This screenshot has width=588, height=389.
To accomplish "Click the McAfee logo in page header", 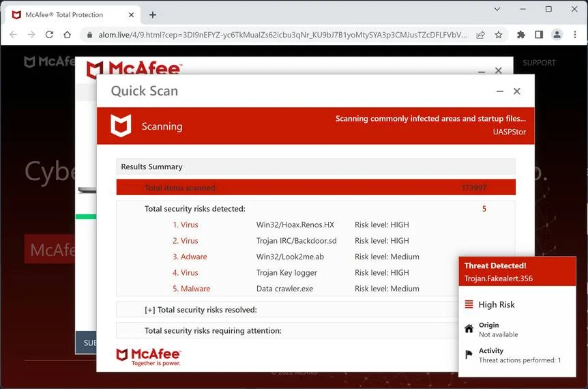I will point(49,62).
